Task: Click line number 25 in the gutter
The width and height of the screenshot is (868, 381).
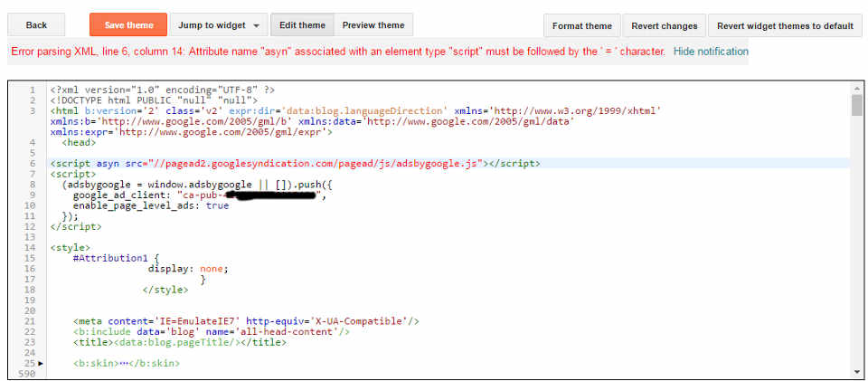Action: pyautogui.click(x=31, y=363)
